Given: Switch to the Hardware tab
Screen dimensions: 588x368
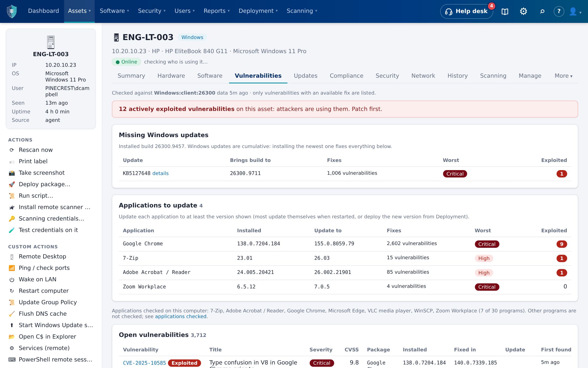Looking at the screenshot, I should pyautogui.click(x=171, y=76).
